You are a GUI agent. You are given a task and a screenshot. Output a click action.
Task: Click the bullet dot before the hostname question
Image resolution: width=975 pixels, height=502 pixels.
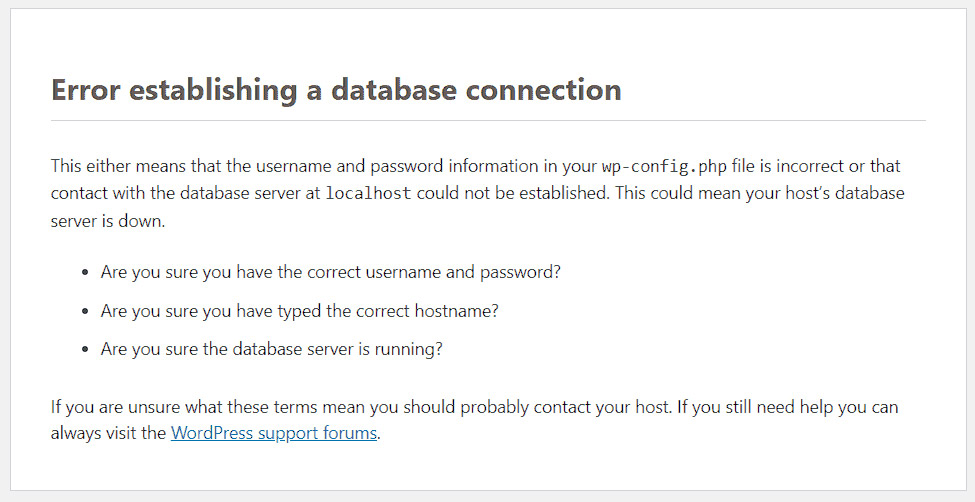85,311
